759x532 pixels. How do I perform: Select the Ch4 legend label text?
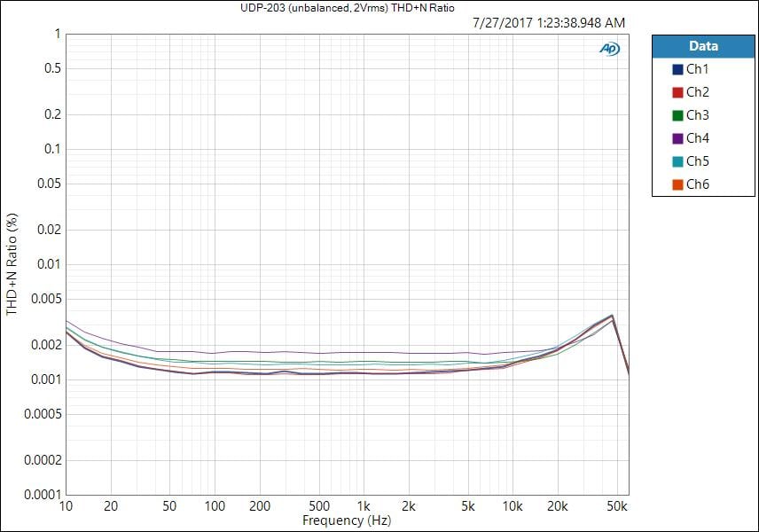[x=698, y=138]
